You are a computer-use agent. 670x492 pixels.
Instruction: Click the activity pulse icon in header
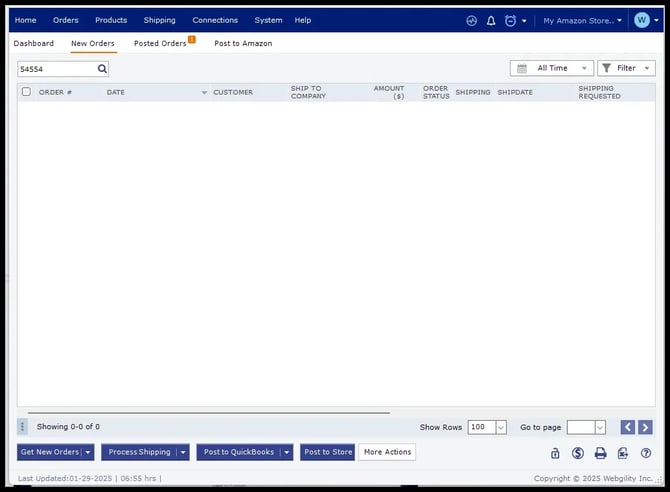point(472,20)
